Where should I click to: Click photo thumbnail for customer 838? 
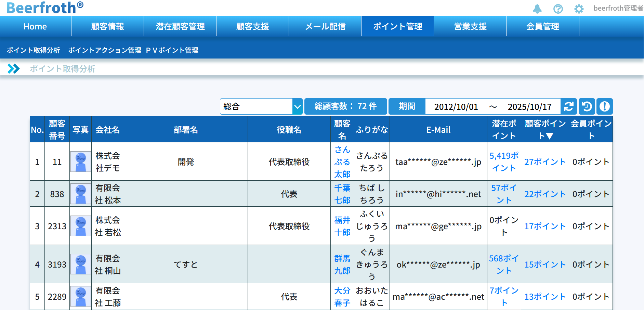tap(80, 194)
